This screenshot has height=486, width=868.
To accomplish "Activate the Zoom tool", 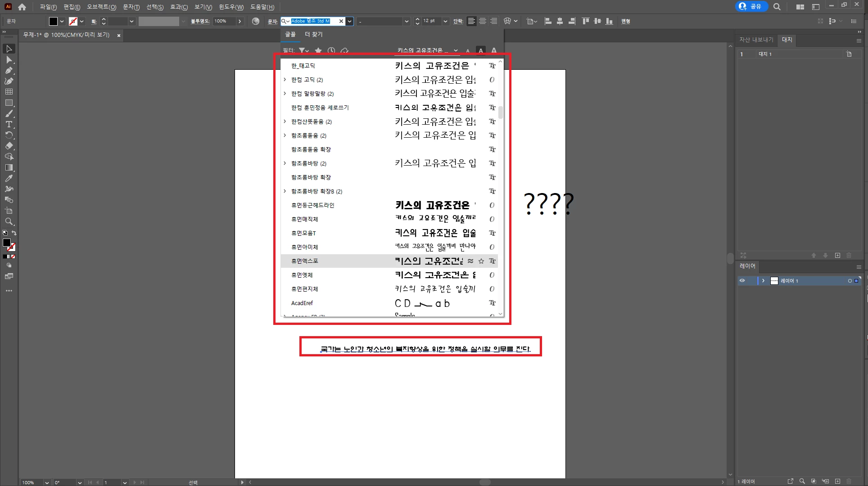I will [9, 221].
